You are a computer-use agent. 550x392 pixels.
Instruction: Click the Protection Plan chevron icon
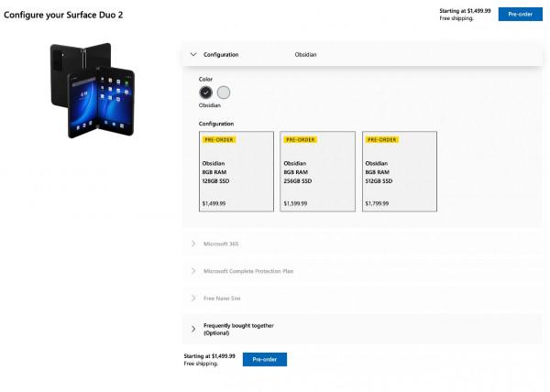point(193,271)
